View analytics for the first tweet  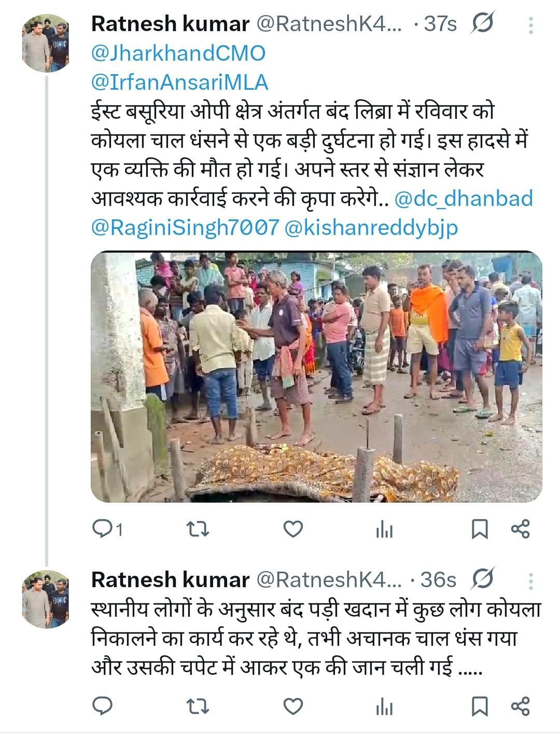pos(384,530)
